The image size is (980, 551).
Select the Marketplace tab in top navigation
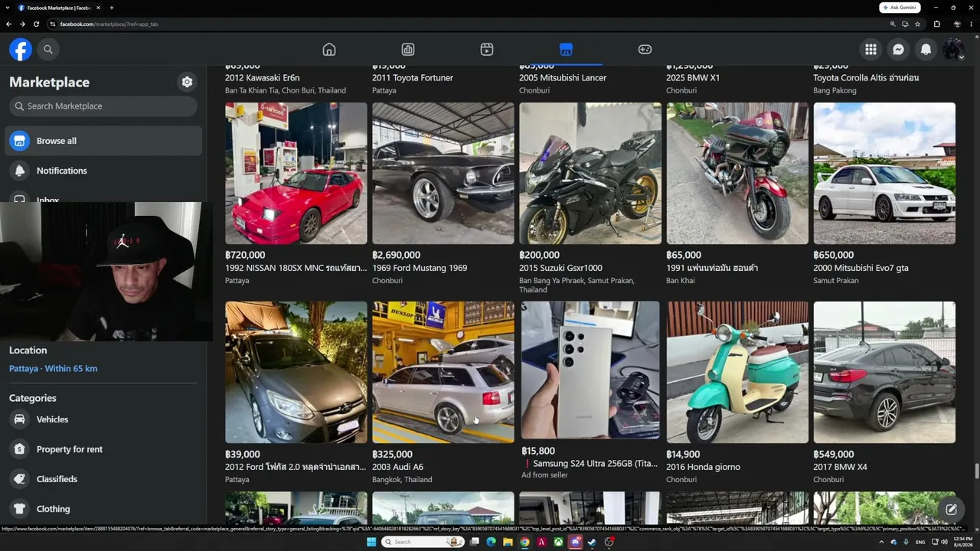(566, 50)
